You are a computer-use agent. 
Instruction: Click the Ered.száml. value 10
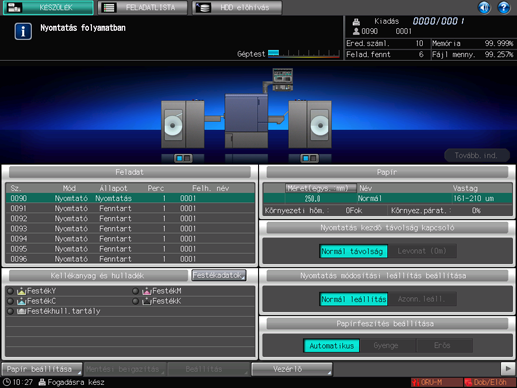(419, 43)
